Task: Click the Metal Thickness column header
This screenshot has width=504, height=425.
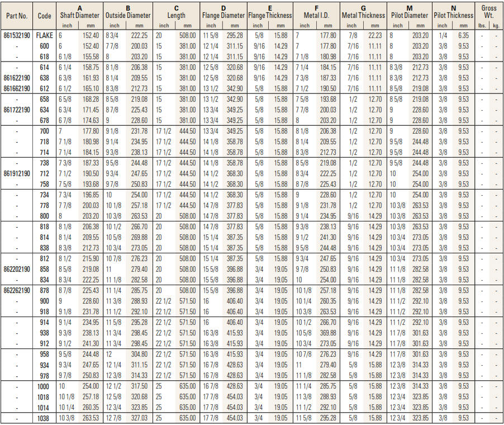Action: [363, 16]
